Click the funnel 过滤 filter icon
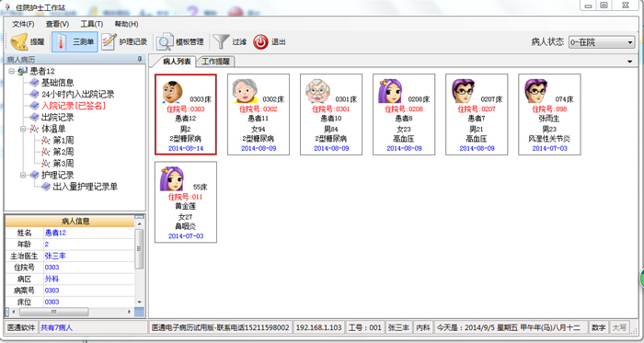Screen dimensions: 644x343 pyautogui.click(x=221, y=42)
